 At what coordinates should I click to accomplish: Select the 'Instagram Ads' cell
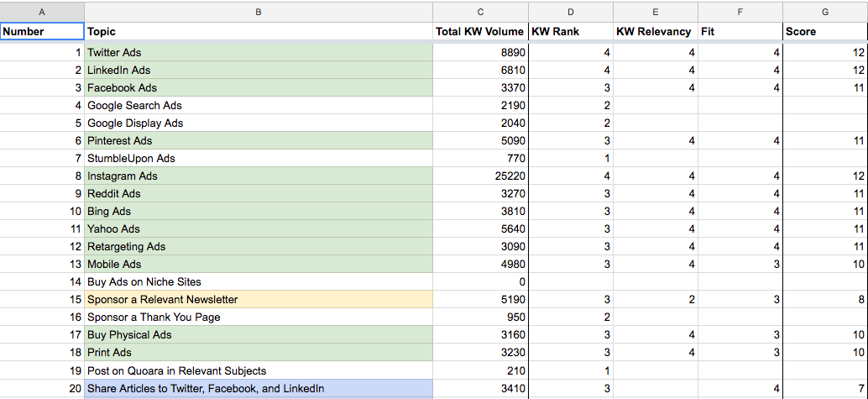pyautogui.click(x=259, y=176)
